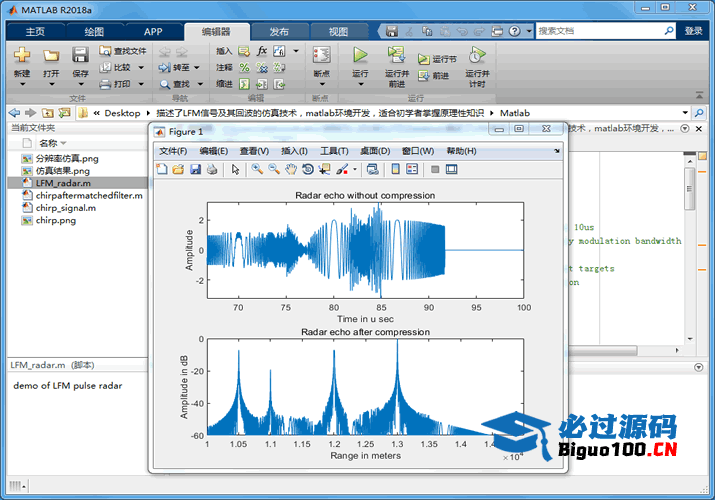Open the Breakpoints (断点) dropdown arrow
The image size is (715, 500).
click(321, 84)
